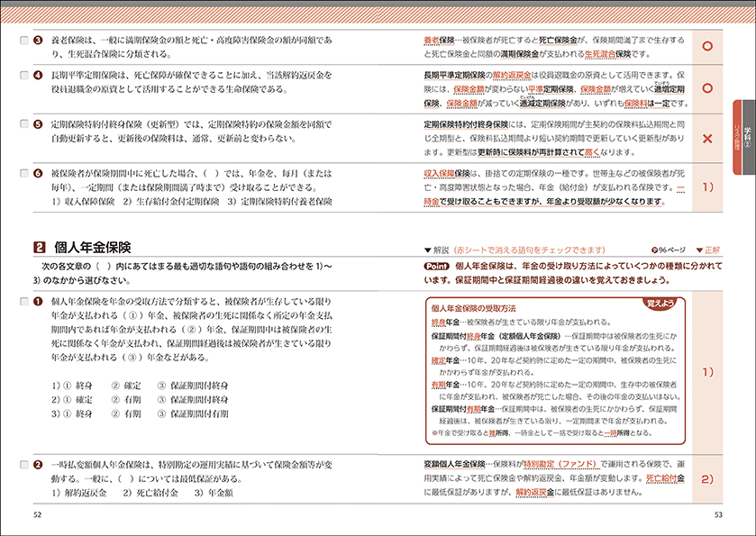
Task: Click the number ❺ question marker
Action: tap(39, 124)
